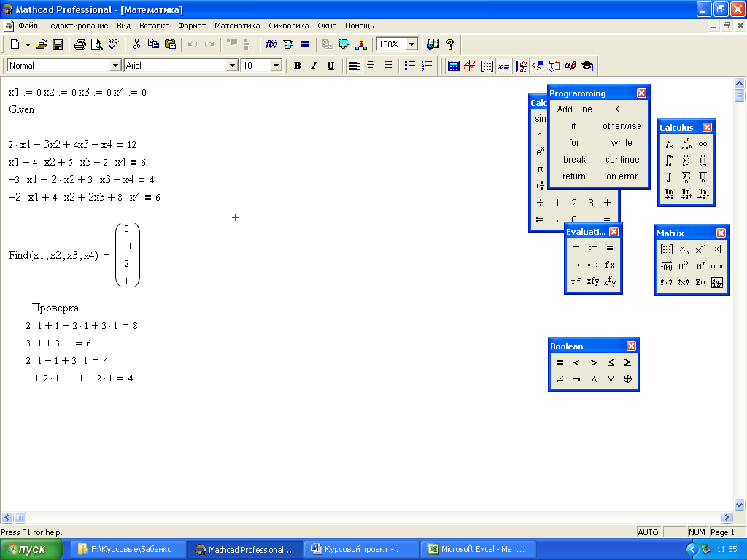Toggle italic text formatting
This screenshot has height=560, width=747.
coord(314,66)
